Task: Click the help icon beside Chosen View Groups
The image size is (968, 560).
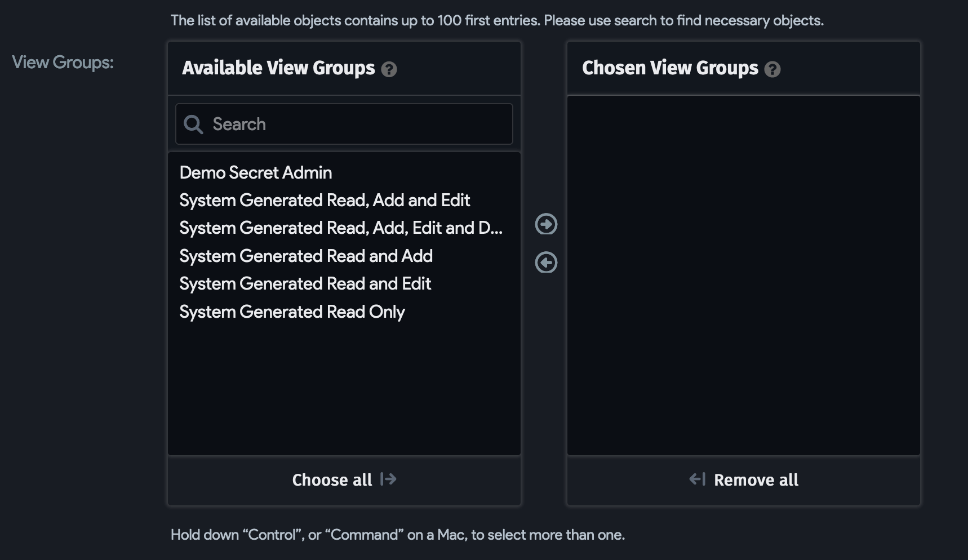Action: point(772,69)
